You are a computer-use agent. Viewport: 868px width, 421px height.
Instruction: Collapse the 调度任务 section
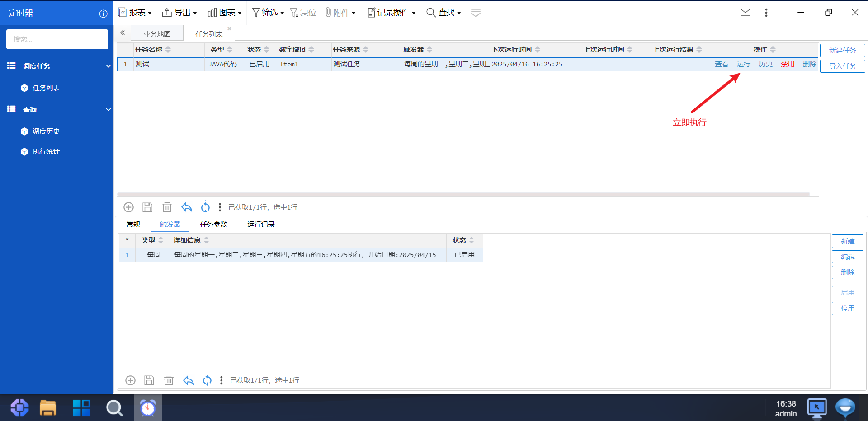[108, 66]
